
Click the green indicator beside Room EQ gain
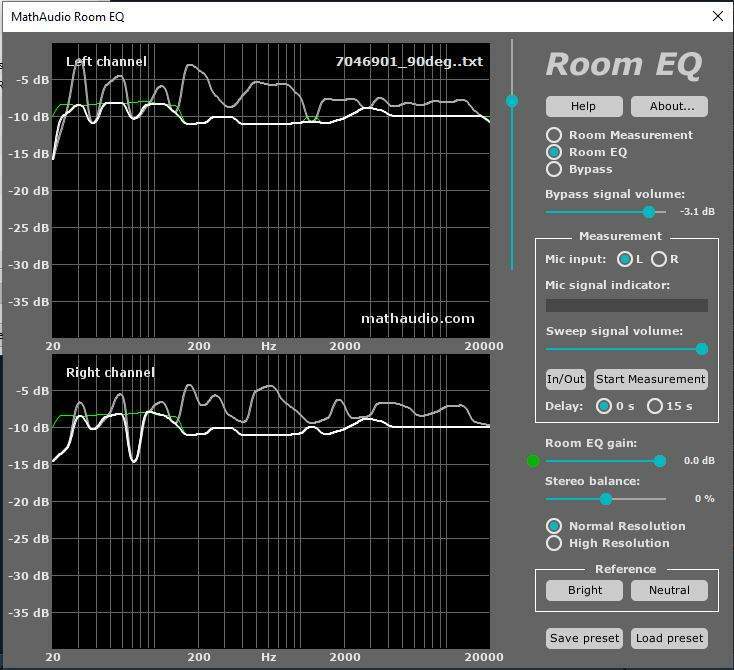pyautogui.click(x=533, y=461)
